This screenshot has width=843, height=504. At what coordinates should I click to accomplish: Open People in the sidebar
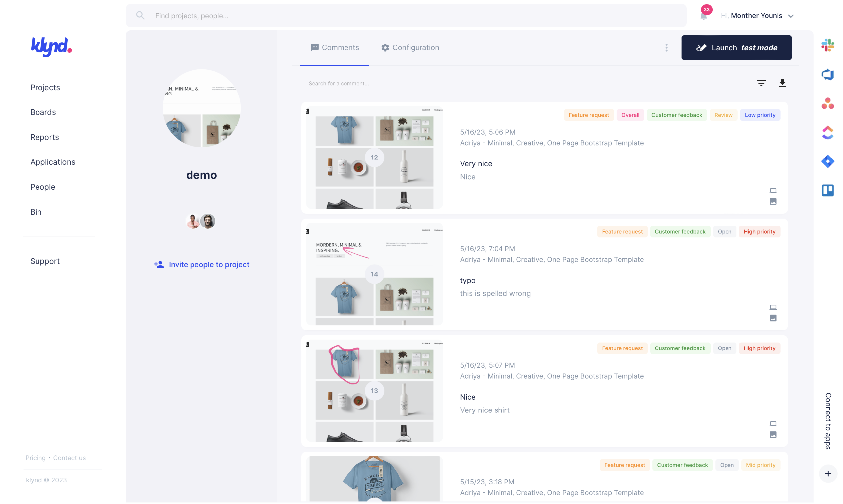[x=42, y=186]
